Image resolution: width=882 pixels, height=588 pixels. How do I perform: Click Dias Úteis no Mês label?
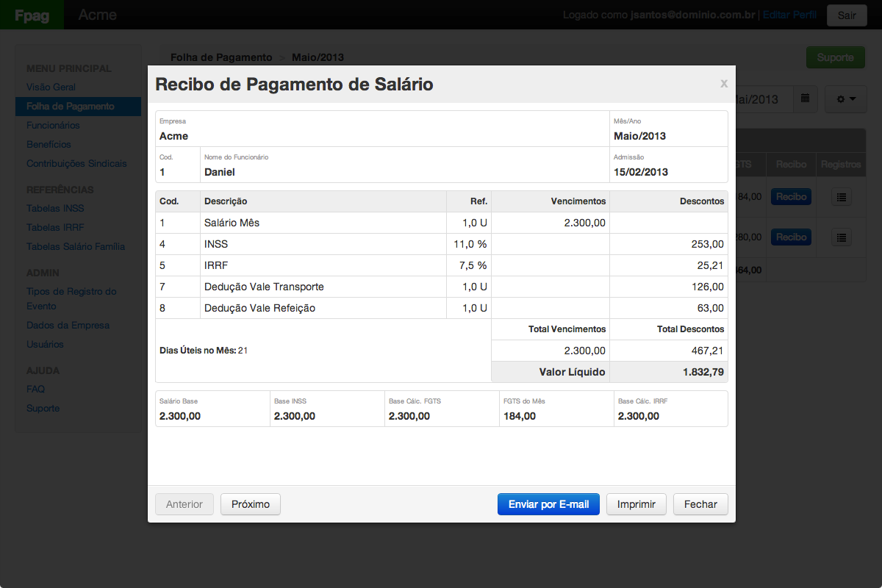click(x=198, y=351)
